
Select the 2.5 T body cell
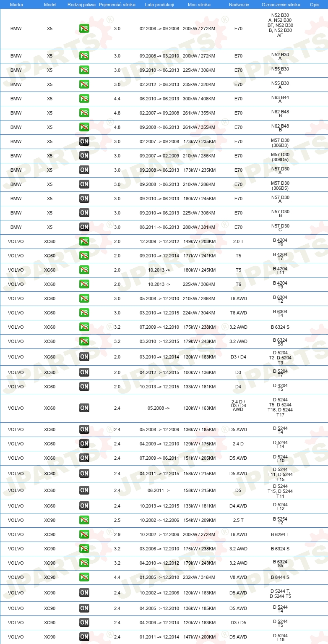(238, 520)
